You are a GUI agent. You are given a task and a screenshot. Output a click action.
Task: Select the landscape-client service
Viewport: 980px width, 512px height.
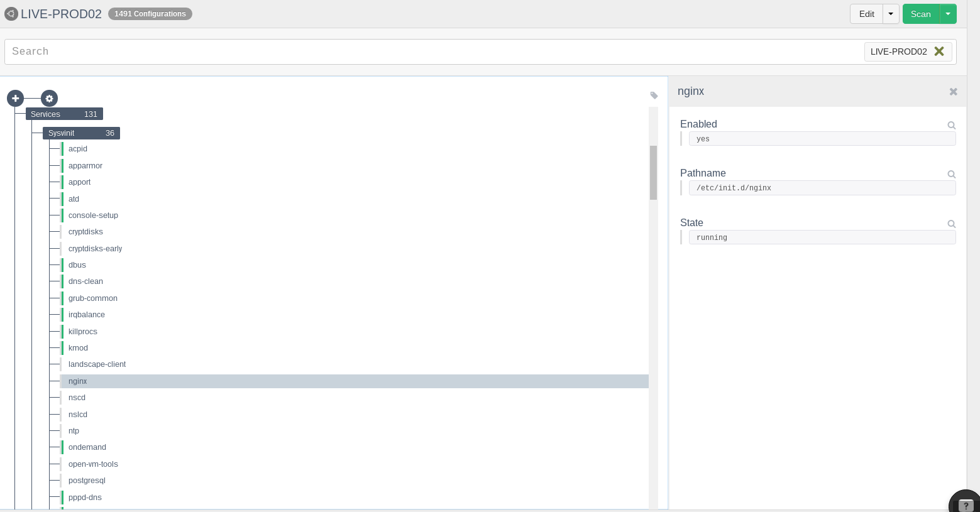point(97,364)
